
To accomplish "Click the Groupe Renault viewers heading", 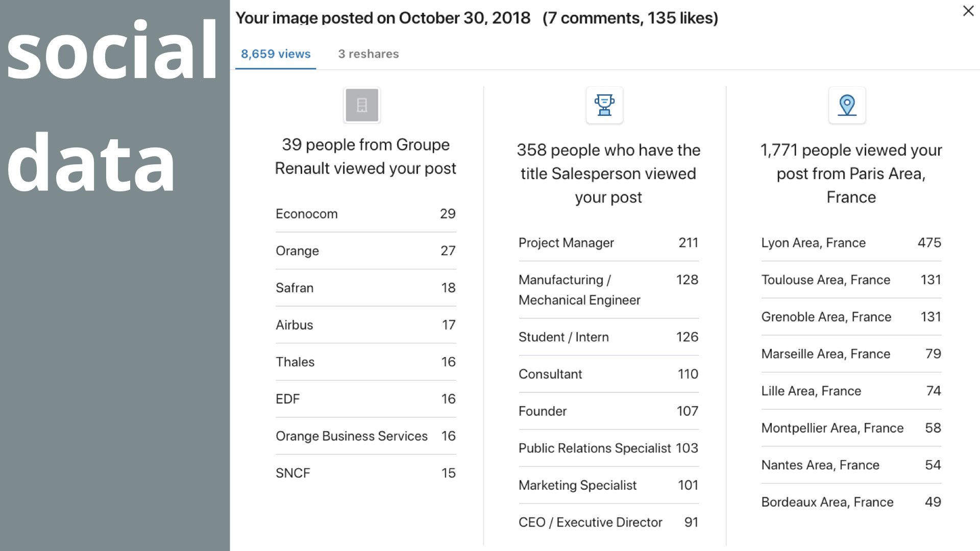I will point(365,157).
